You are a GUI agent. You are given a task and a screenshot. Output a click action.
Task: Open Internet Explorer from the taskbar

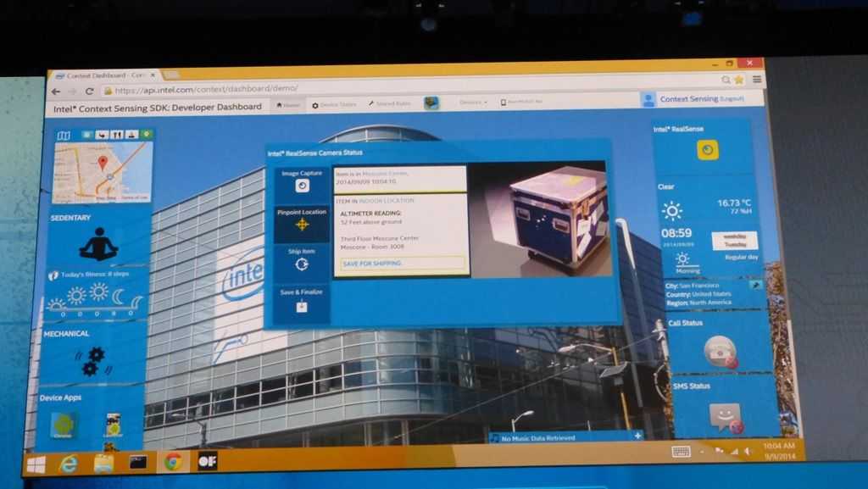coord(69,464)
